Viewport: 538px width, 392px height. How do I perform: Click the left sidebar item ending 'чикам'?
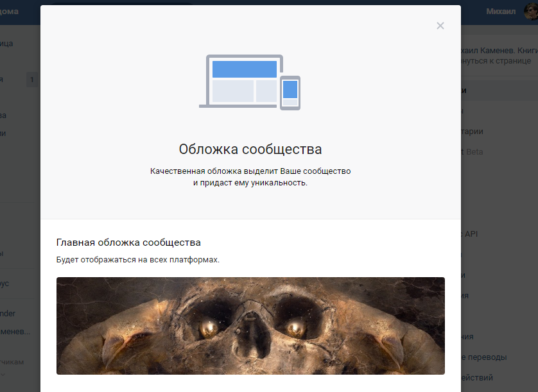coord(13,362)
